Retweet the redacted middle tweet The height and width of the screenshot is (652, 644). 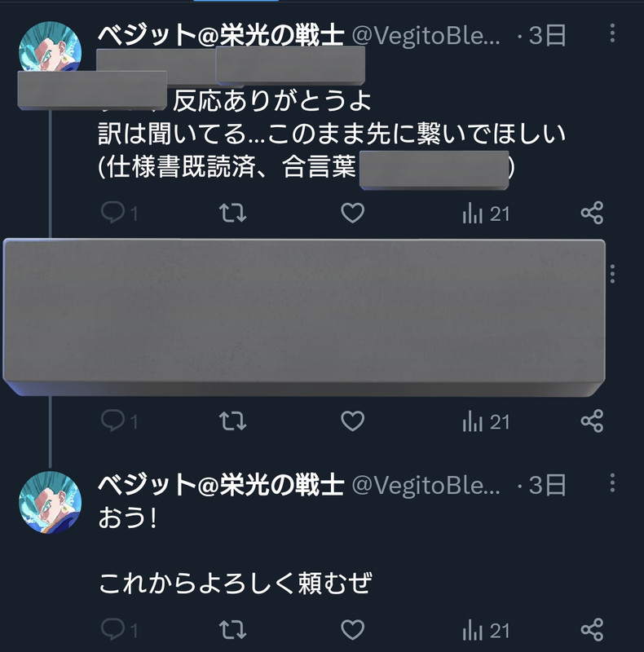[x=232, y=421]
